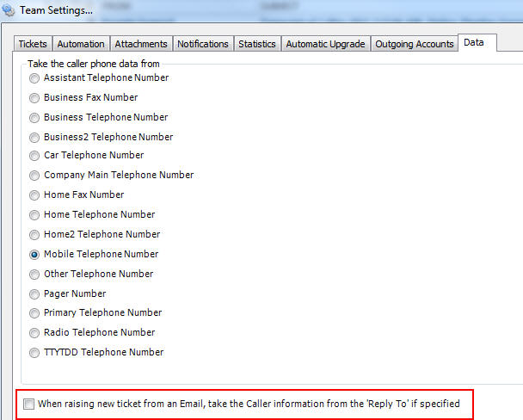Screen dimensions: 523x420
Task: Select the Mobile Telephone Number radio button
Action: pos(34,255)
